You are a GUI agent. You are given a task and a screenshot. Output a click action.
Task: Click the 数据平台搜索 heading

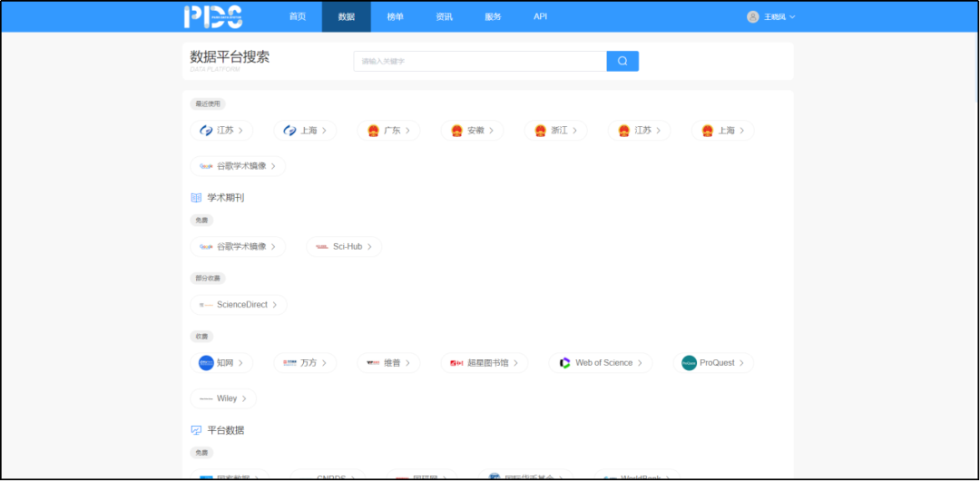(230, 57)
